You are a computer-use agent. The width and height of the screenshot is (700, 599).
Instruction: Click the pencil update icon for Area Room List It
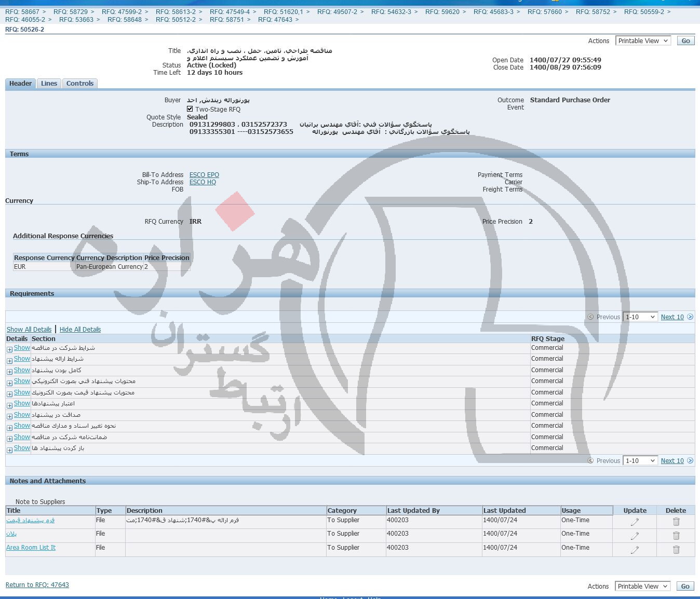point(635,550)
